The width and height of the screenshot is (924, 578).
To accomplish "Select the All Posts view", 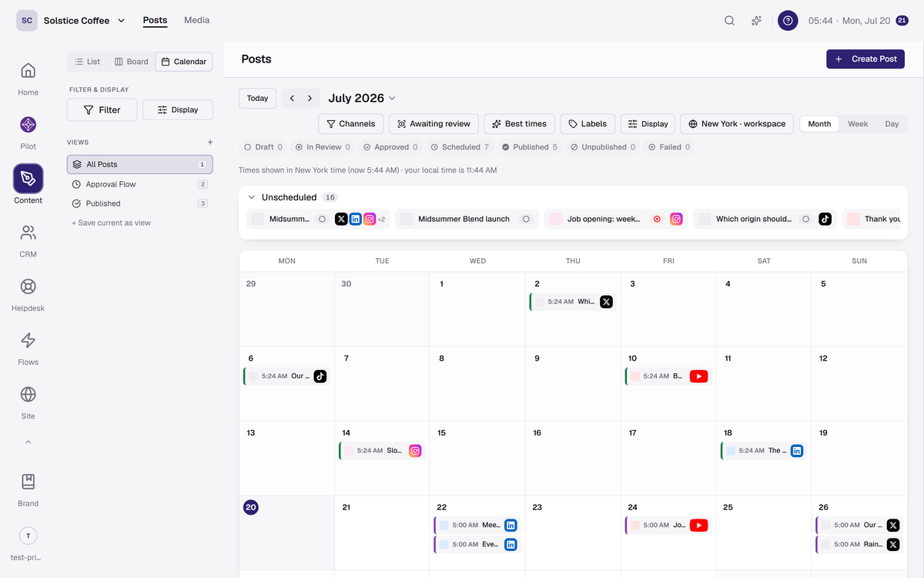I will (x=140, y=164).
